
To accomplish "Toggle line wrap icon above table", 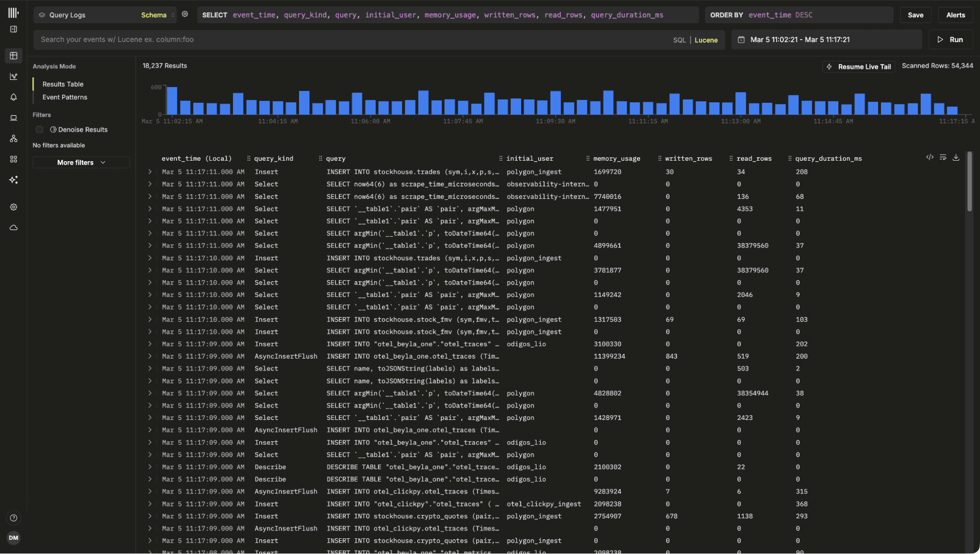I will click(x=942, y=157).
